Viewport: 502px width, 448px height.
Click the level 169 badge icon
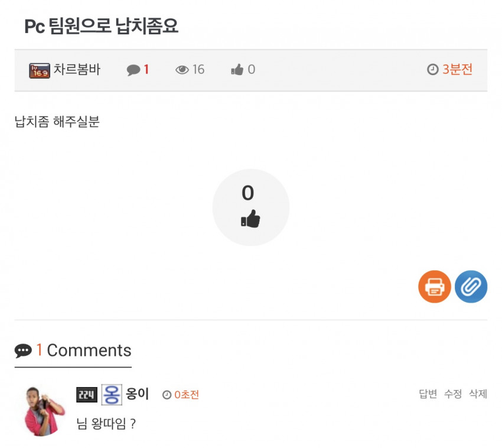pos(40,70)
